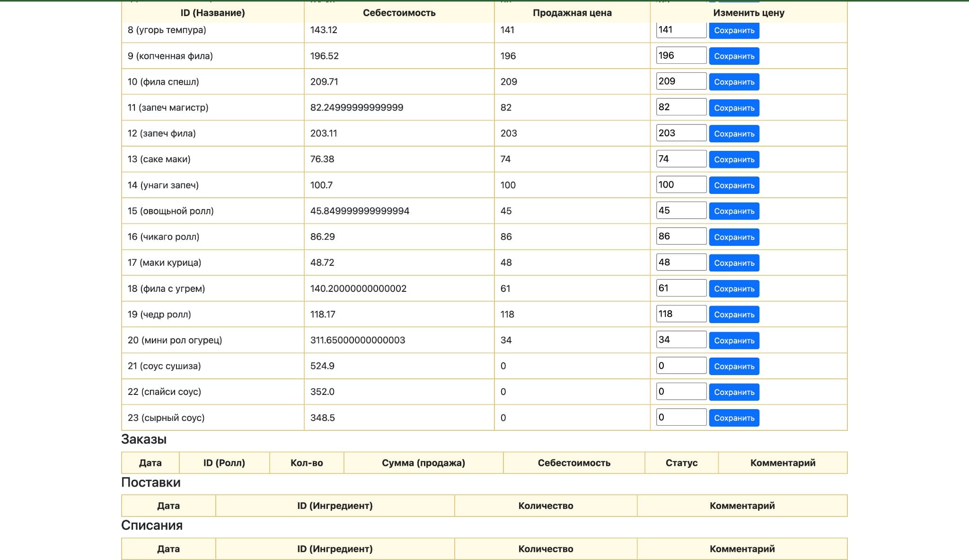Click the Продажная цена column header

(x=572, y=13)
